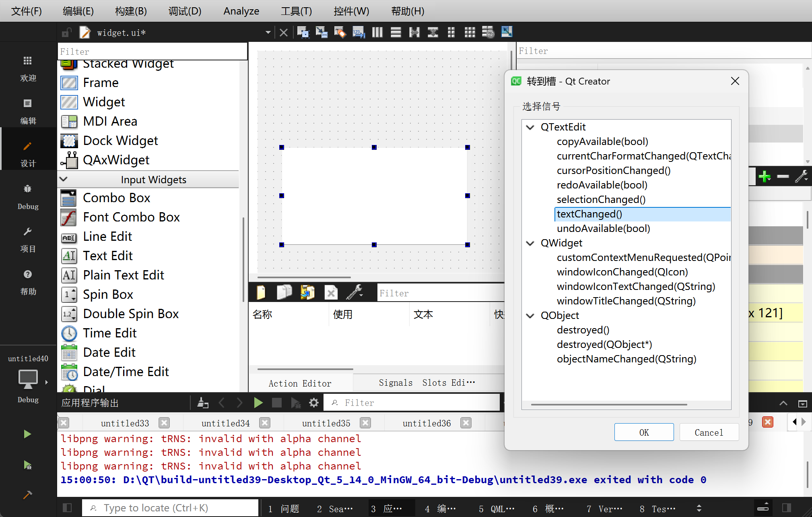Collapse the QObject signal group
This screenshot has height=517, width=812.
[x=530, y=316]
